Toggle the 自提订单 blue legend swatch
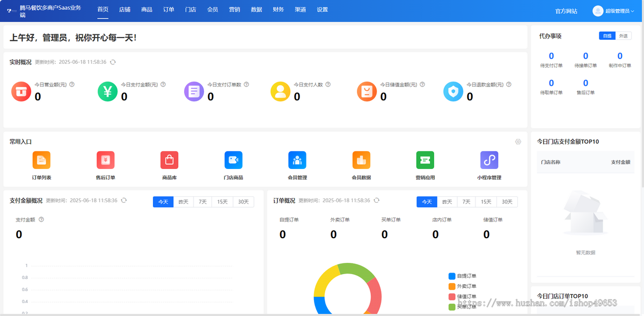 pyautogui.click(x=451, y=276)
